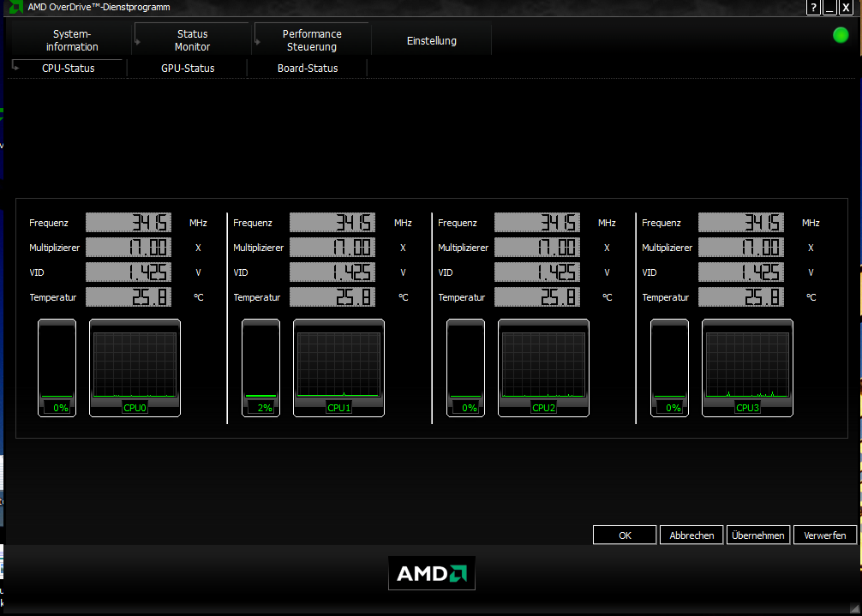Click the CPU2 load percentage bar

click(x=465, y=368)
